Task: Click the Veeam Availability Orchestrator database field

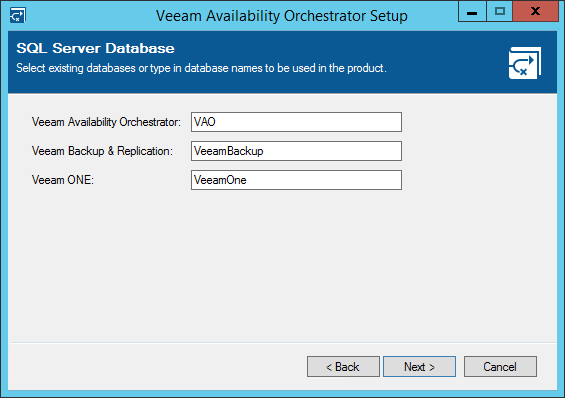Action: [296, 122]
